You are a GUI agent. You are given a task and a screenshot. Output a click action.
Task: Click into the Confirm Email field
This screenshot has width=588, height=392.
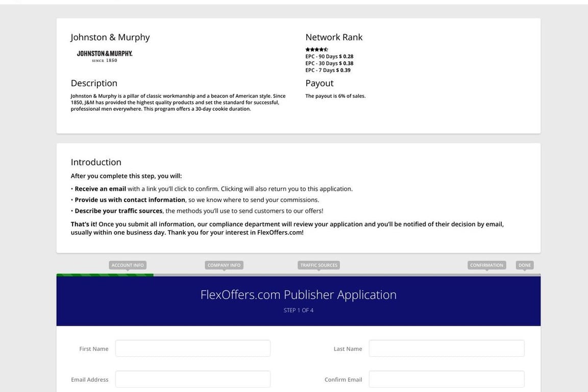click(446, 379)
